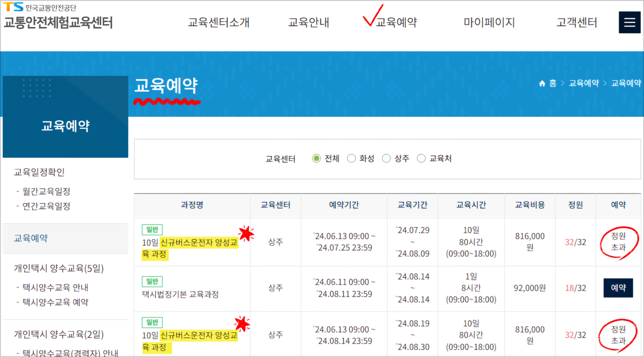Open 택시양수교육 안내 sidebar link
Screen dimensions: 644x357
coord(56,288)
